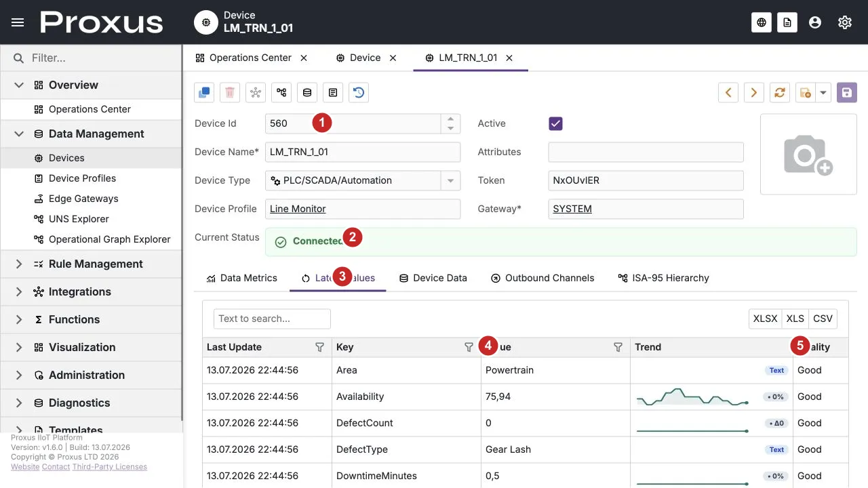Click the orange refresh icon
The width and height of the screenshot is (868, 488).
coord(780,93)
